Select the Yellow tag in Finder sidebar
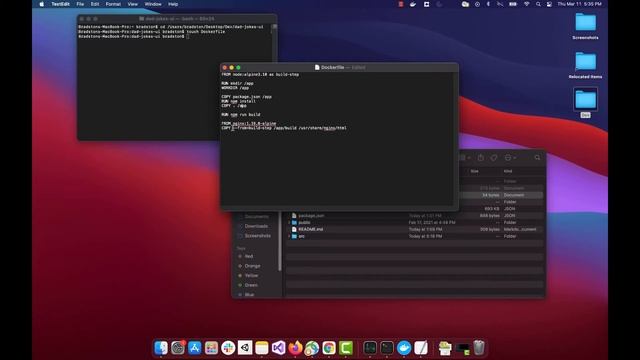Image resolution: width=640 pixels, height=360 pixels. (251, 276)
